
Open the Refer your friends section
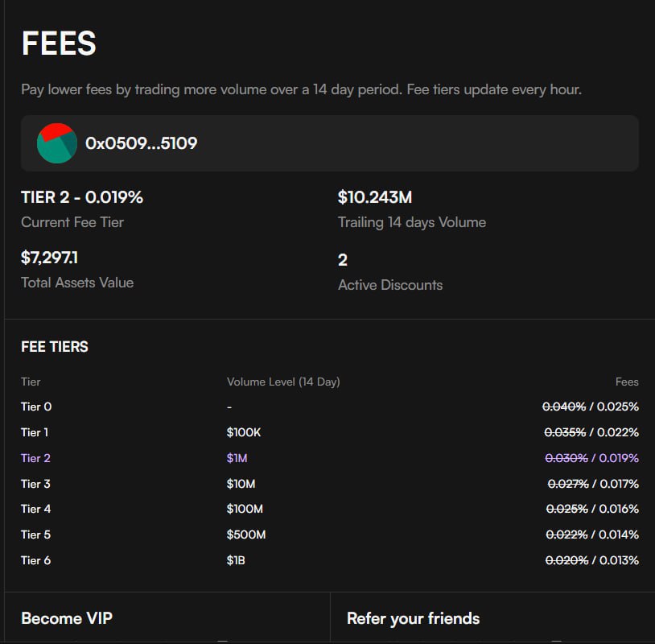pos(413,618)
